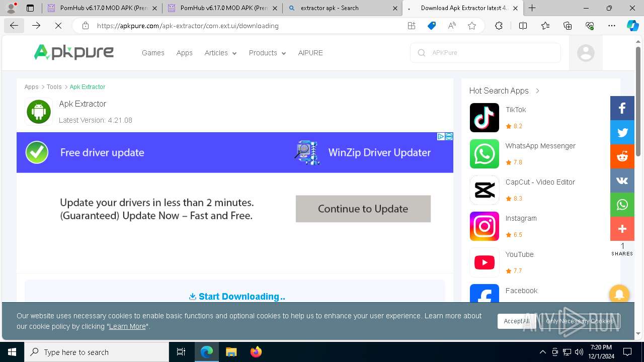Open Apps breadcrumb link
Screen dimensions: 644x362
tap(31, 87)
